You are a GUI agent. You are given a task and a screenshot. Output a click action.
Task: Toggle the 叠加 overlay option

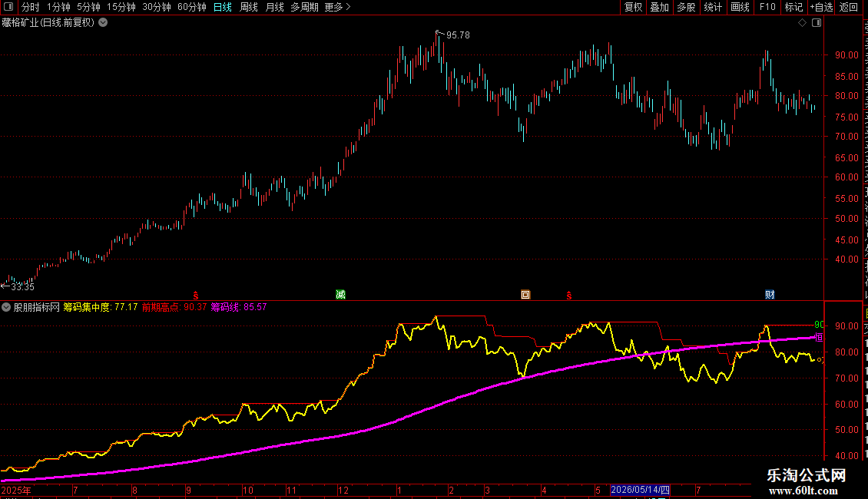(659, 7)
